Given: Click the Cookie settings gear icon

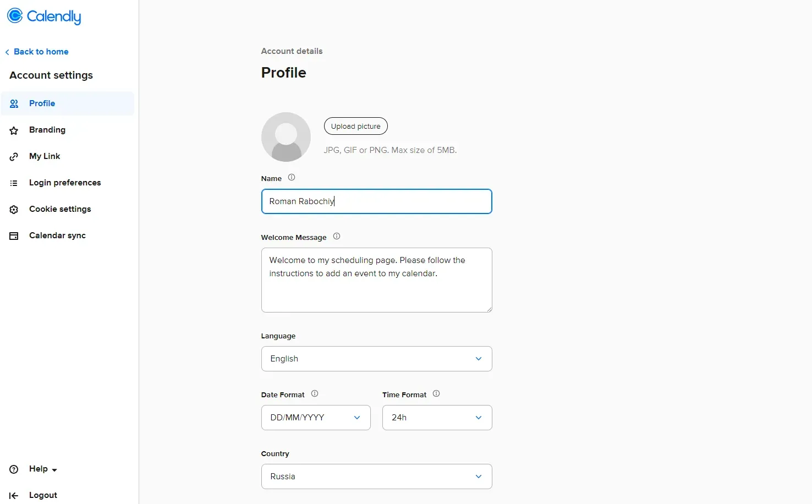Looking at the screenshot, I should 14,210.
